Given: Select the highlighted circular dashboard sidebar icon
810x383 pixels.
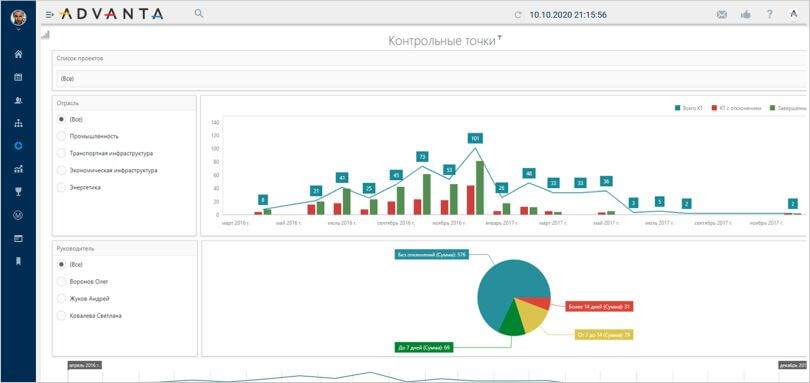Looking at the screenshot, I should tap(18, 146).
